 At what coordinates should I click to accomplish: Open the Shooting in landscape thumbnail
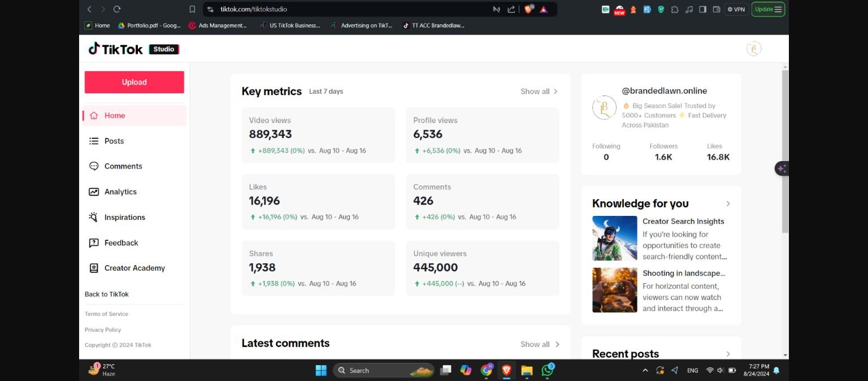coord(615,290)
